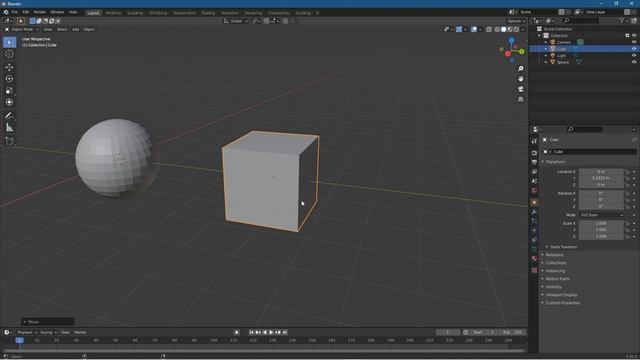This screenshot has height=360, width=640.
Task: Open the File menu
Action: pos(15,12)
